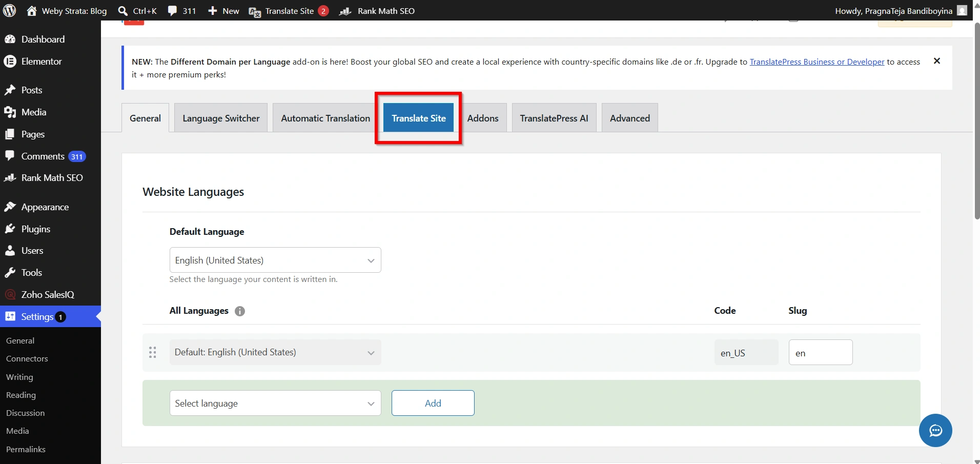
Task: Click the drag handle for Default English row
Action: click(152, 352)
